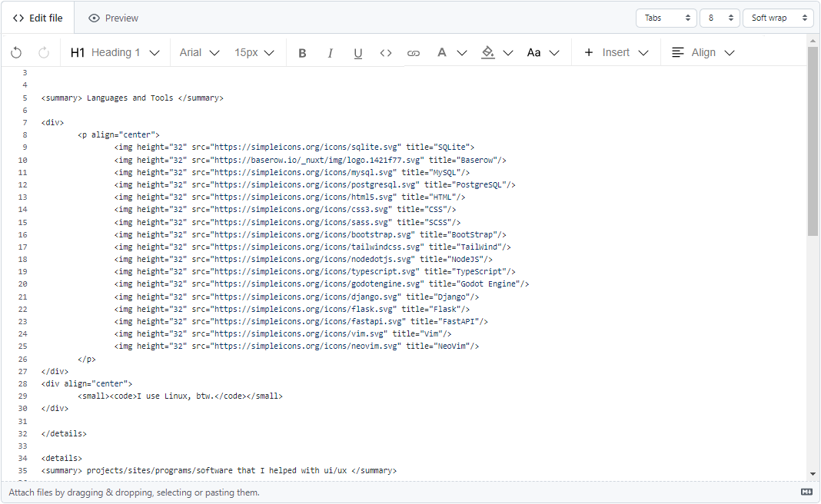Click the flask.svg image line
Viewport: 821px width, 504px height.
point(292,310)
